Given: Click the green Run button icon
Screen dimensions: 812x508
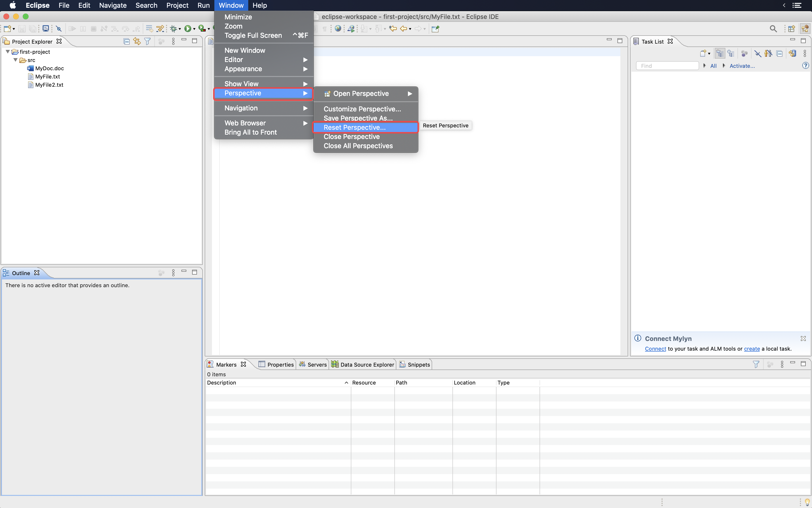Looking at the screenshot, I should click(188, 29).
